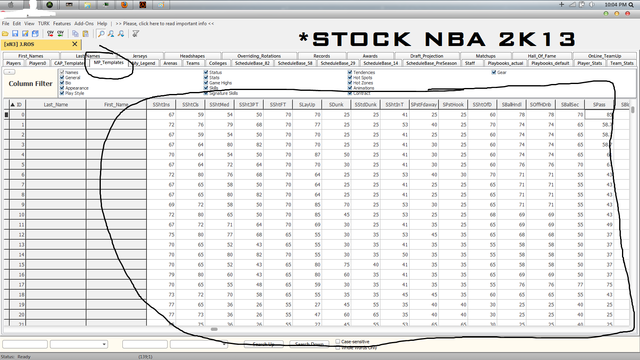
Task: Disable the Gear column filter checkbox
Action: coord(494,72)
